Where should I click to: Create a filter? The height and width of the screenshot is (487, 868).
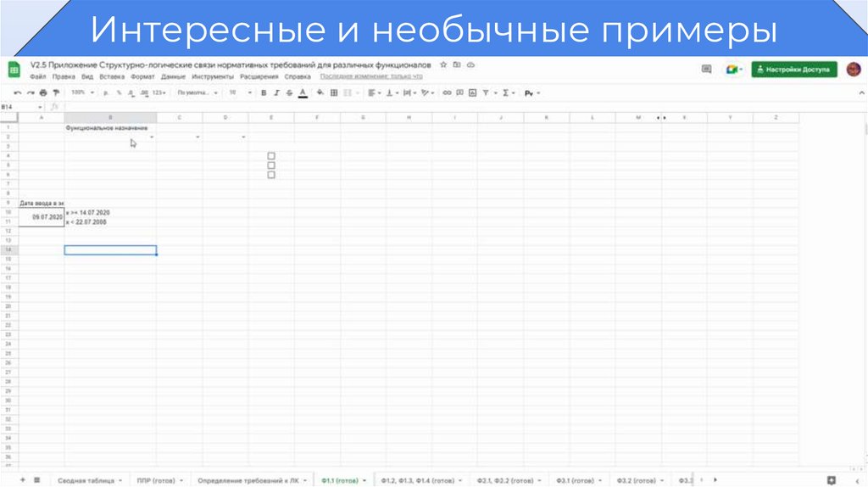point(486,93)
